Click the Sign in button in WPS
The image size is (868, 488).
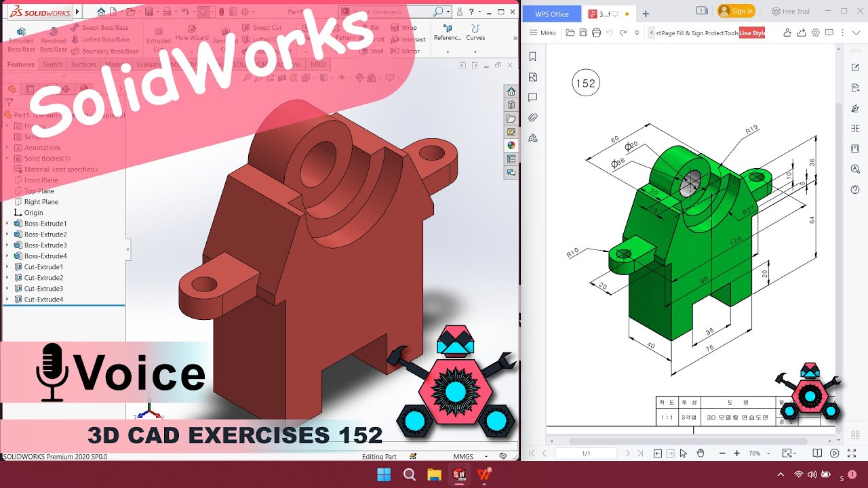tap(736, 11)
